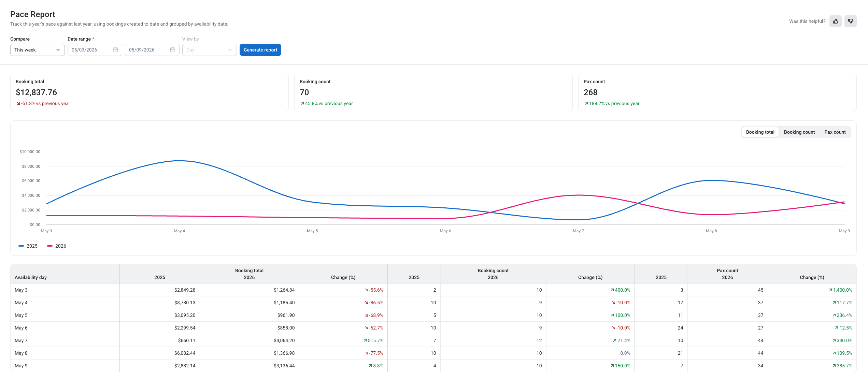Open the Compare 'This week' dropdown
The image size is (868, 381).
point(38,50)
